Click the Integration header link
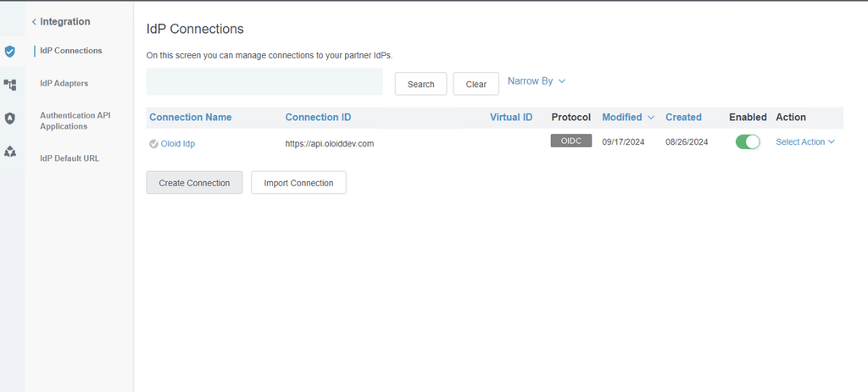Screen dimensions: 868x392 64,21
